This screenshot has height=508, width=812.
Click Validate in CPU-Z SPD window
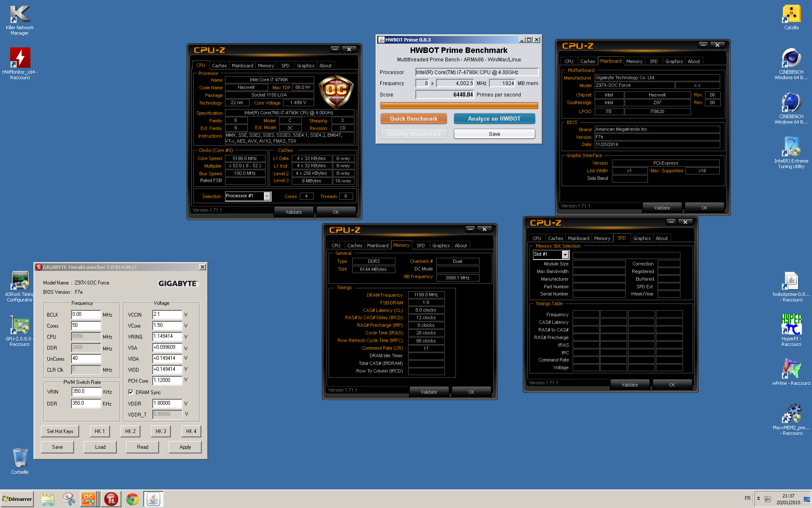pyautogui.click(x=630, y=385)
